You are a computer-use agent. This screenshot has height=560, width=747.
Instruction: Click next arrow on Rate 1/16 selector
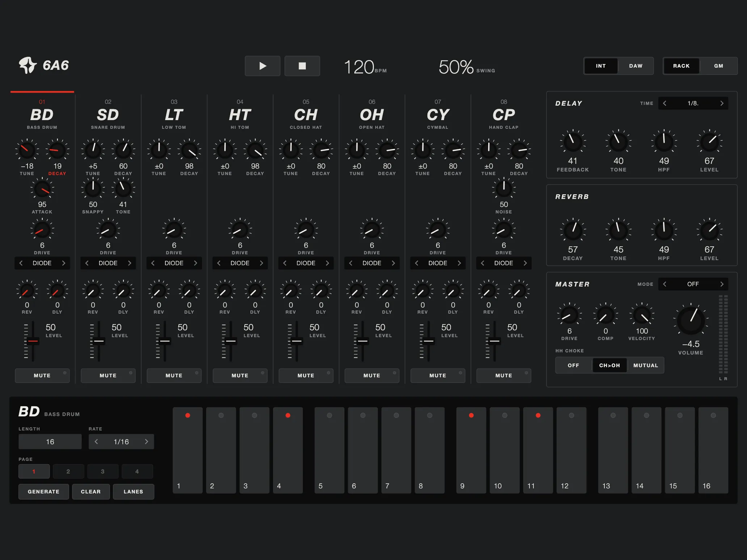coord(147,441)
